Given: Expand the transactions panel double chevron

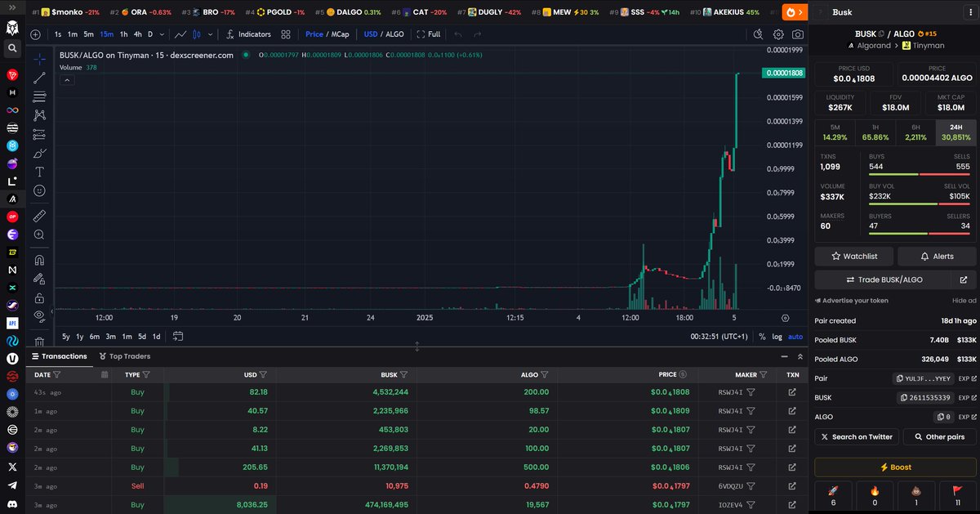Looking at the screenshot, I should pos(801,356).
